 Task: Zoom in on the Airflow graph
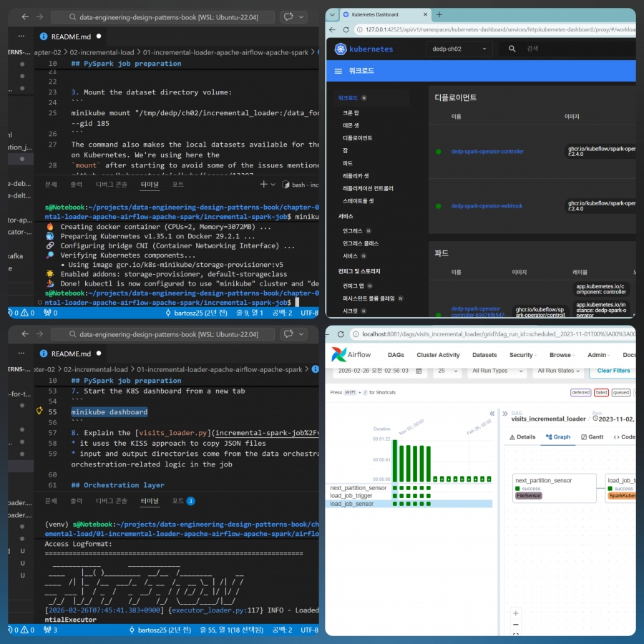515,613
